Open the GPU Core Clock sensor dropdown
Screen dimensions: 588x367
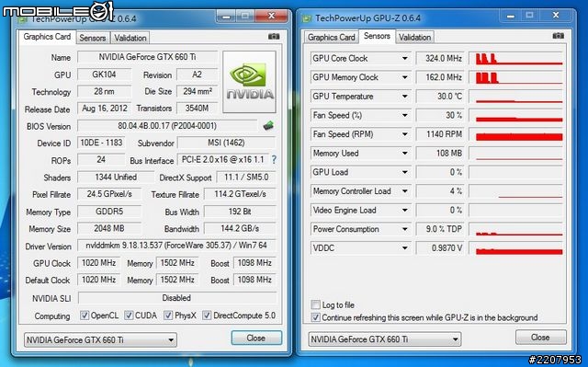(x=404, y=59)
